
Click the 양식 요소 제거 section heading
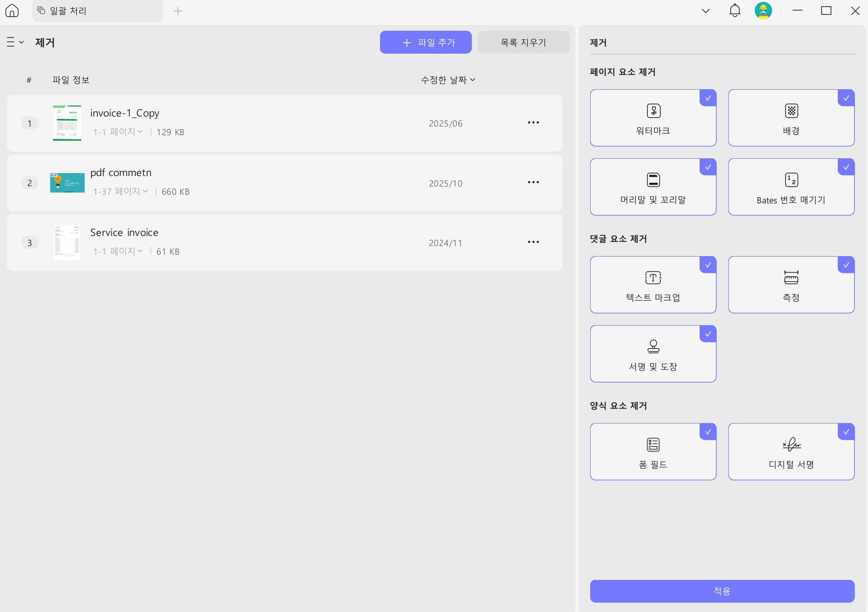618,406
